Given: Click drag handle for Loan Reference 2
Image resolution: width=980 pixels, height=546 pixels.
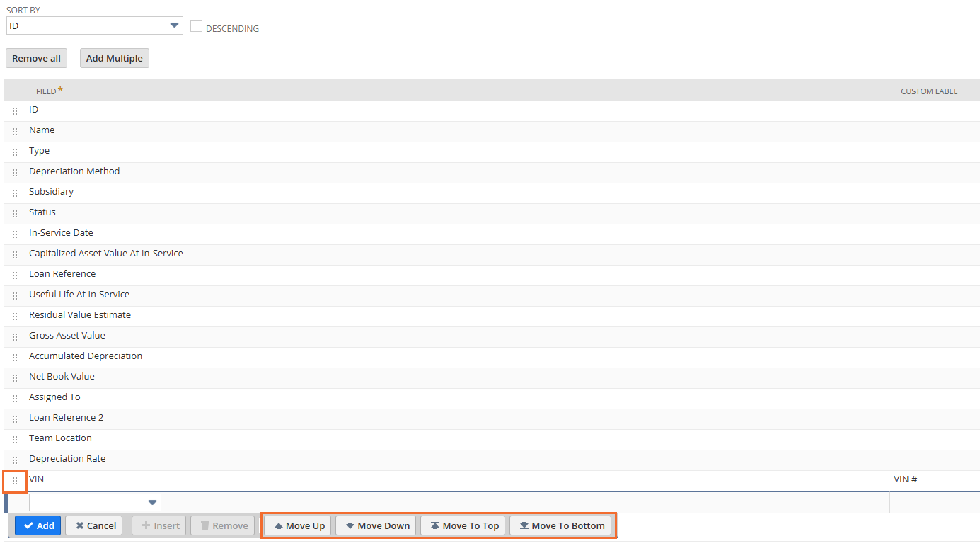Looking at the screenshot, I should coord(15,419).
